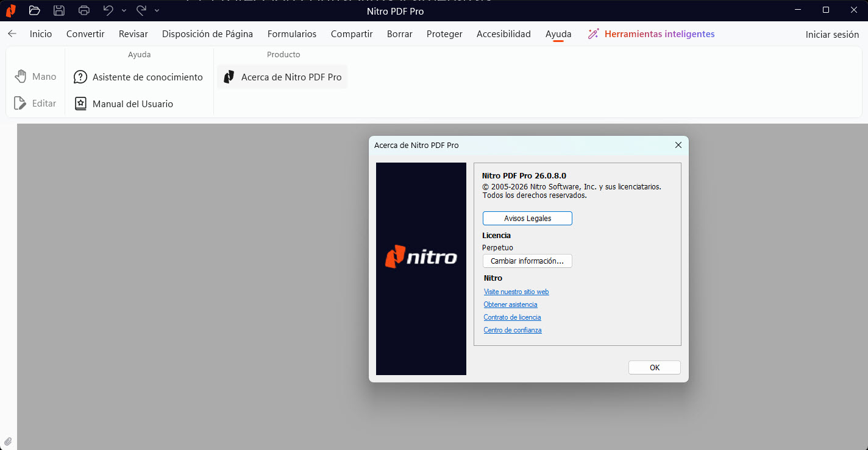This screenshot has height=450, width=868.
Task: Click the Perpetuo license text
Action: pyautogui.click(x=497, y=248)
